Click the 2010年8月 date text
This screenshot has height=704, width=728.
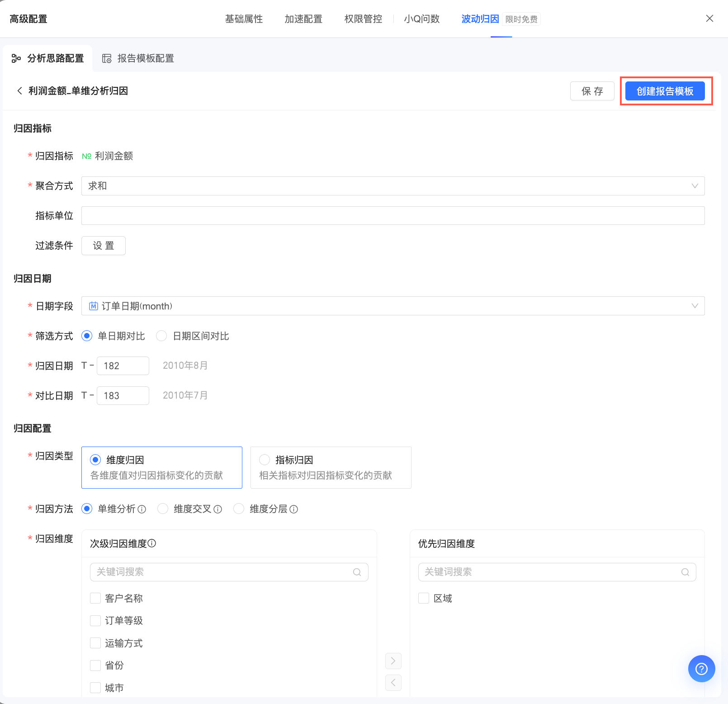185,366
